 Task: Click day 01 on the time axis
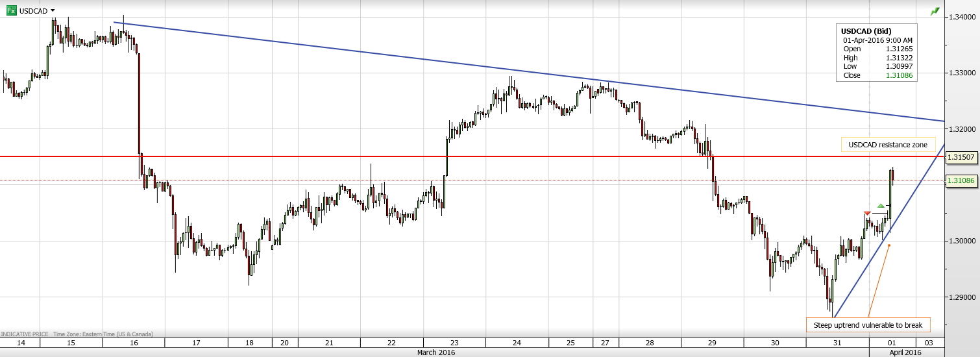click(892, 343)
